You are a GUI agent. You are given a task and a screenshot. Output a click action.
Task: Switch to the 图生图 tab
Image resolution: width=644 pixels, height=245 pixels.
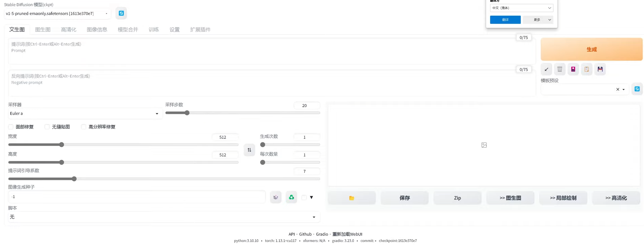(x=43, y=30)
